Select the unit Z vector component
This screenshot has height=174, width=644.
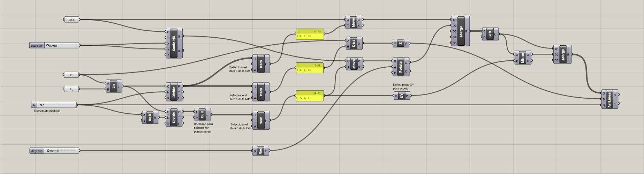tap(401, 44)
